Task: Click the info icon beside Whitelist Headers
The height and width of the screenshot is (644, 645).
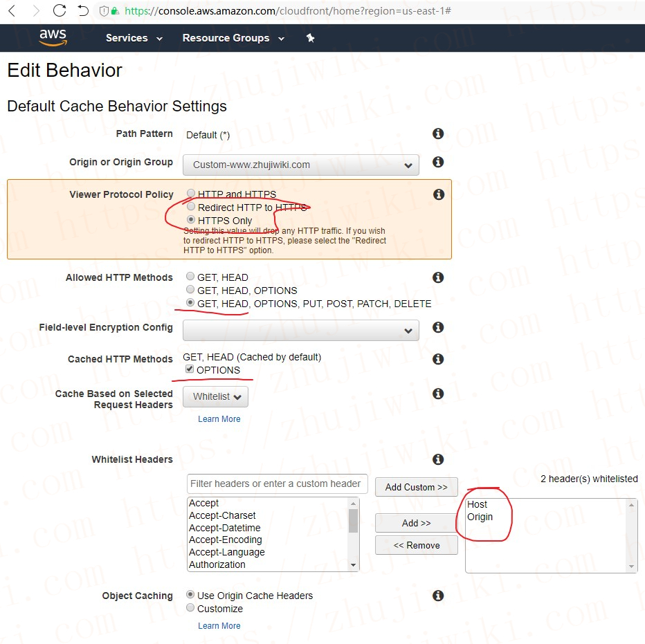Action: coord(438,459)
